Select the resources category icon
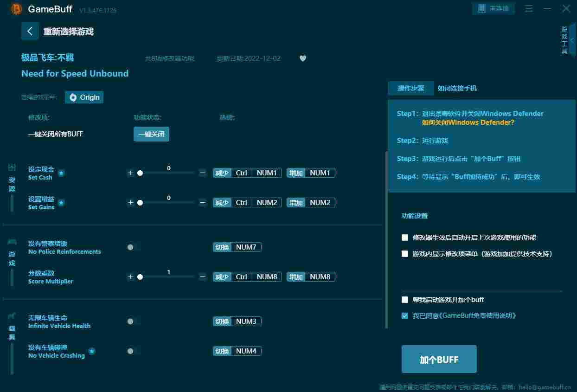577x392 pixels. (x=12, y=167)
